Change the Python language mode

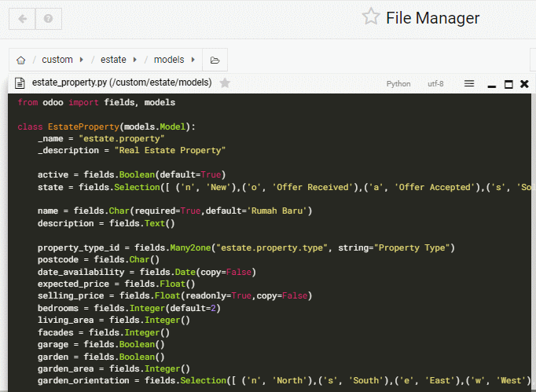[398, 84]
